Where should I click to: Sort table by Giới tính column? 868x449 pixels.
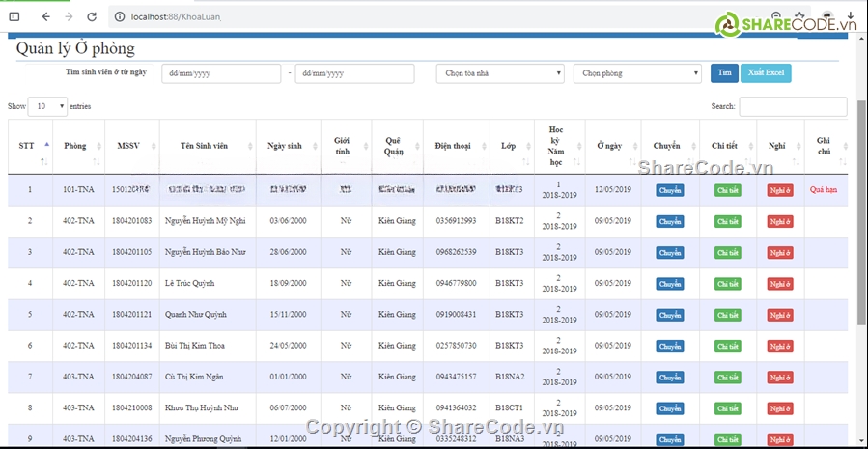(346, 147)
